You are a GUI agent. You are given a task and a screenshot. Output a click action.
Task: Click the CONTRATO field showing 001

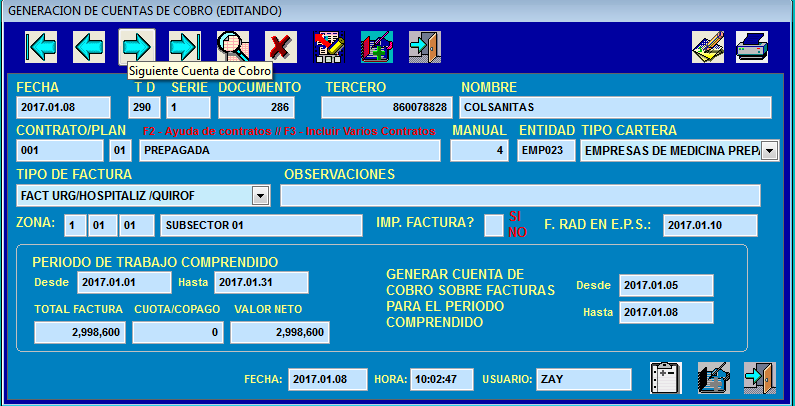[60, 151]
